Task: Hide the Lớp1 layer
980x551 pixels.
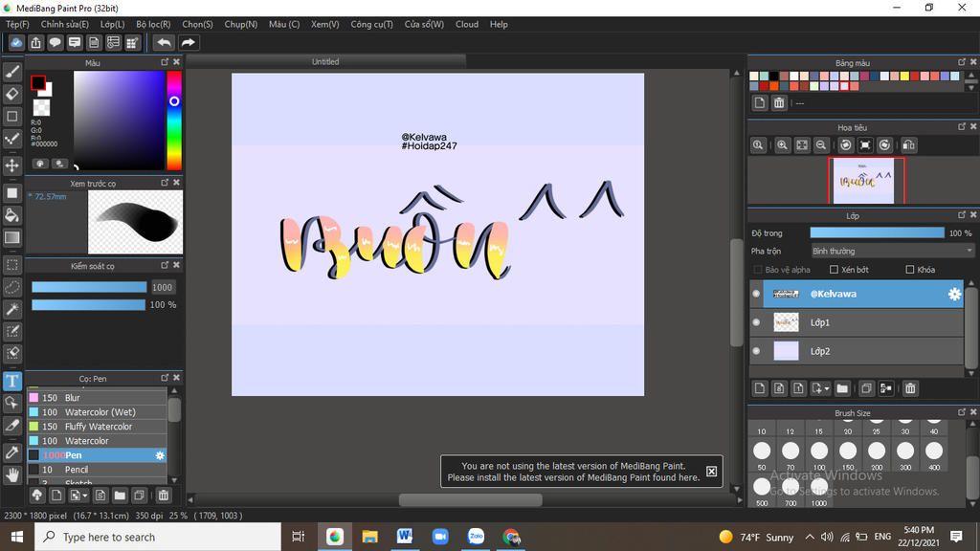Action: point(756,322)
